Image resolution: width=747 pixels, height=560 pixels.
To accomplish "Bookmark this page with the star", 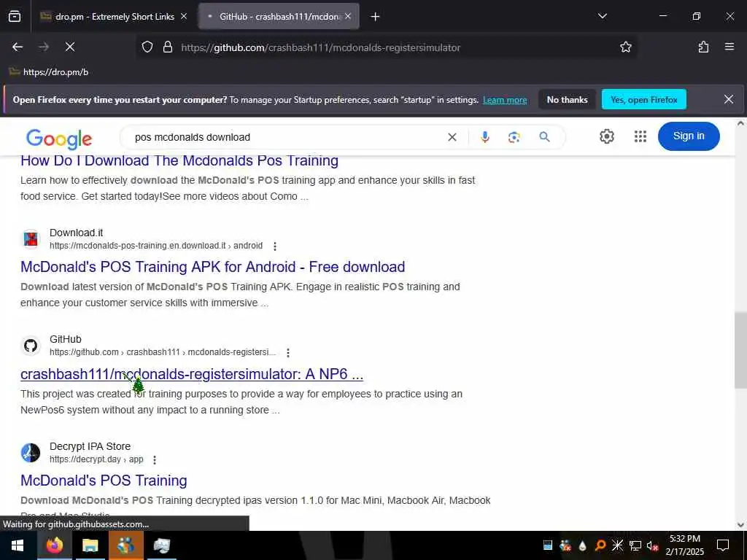I will (625, 47).
